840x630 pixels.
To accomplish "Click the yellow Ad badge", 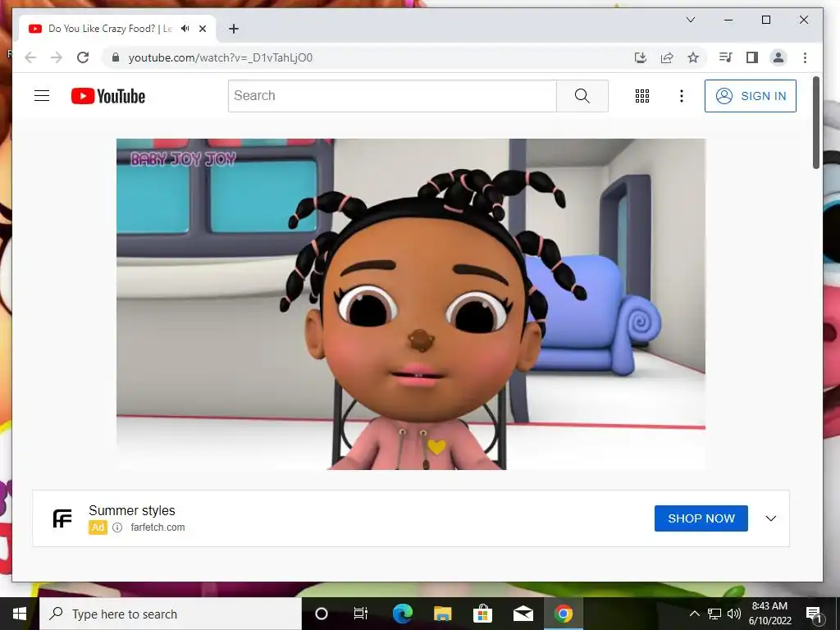I will point(98,527).
